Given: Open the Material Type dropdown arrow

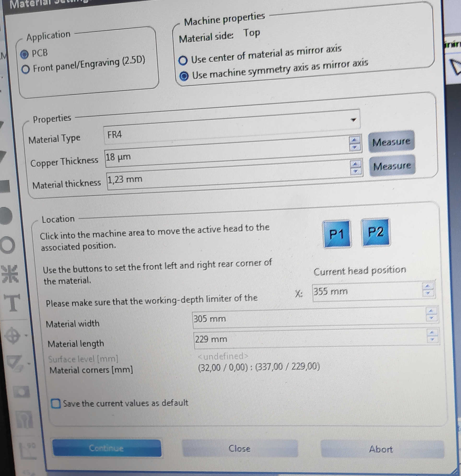Looking at the screenshot, I should (353, 120).
